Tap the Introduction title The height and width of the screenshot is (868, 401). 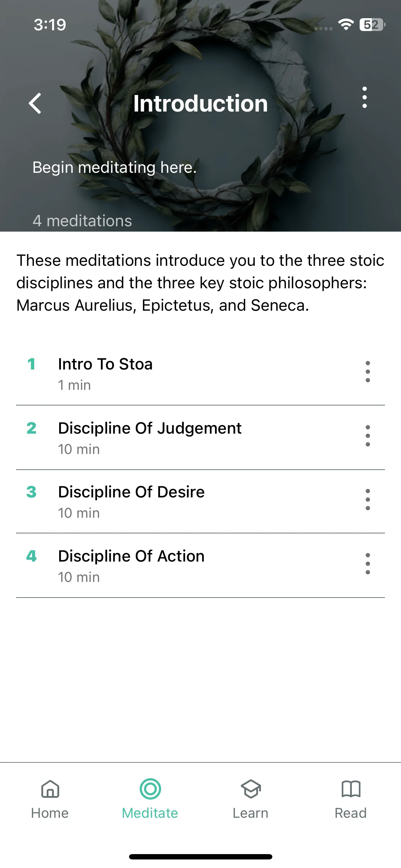click(x=200, y=104)
